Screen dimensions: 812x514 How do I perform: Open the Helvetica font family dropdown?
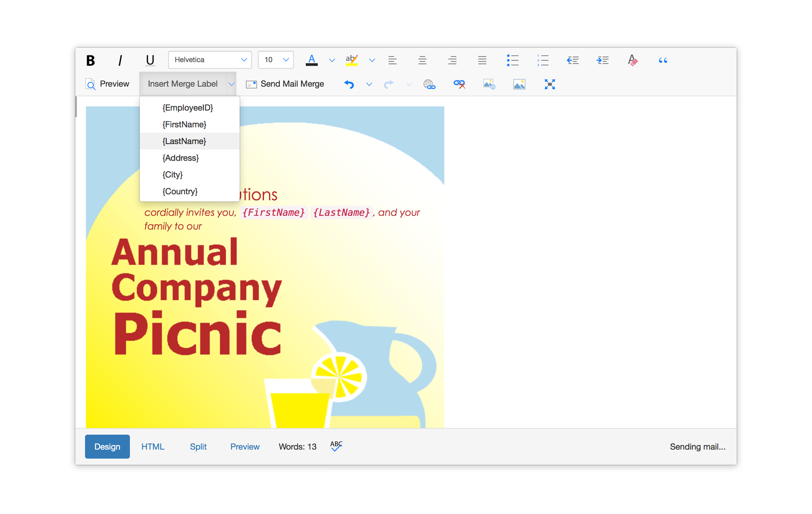210,60
